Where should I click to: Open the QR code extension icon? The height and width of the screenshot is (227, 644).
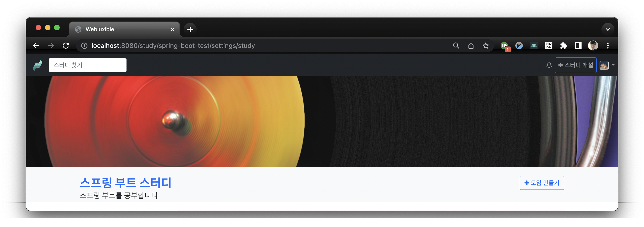[x=548, y=46]
